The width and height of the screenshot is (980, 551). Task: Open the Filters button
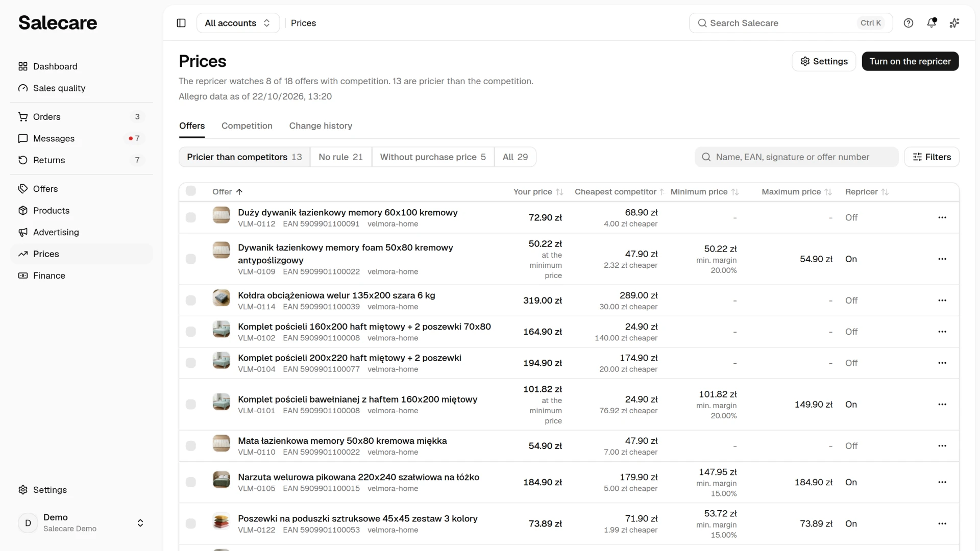(x=932, y=157)
